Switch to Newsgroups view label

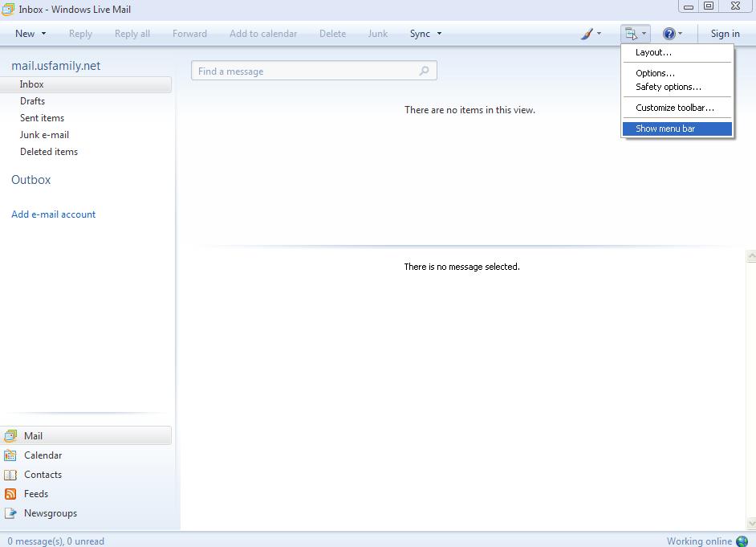[x=51, y=513]
